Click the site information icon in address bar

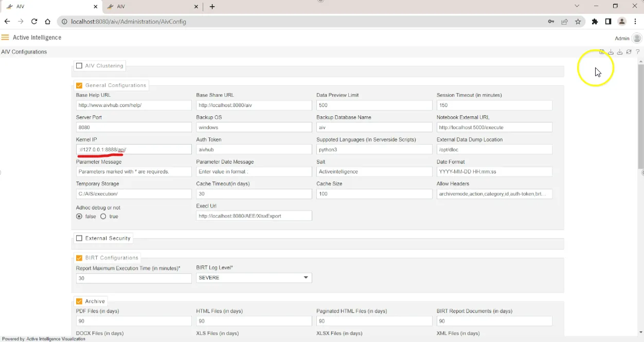click(x=64, y=22)
